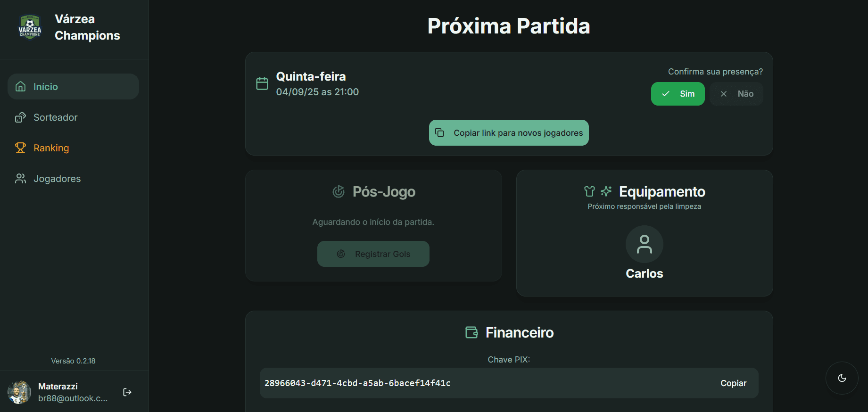Navigate to Jogadores in sidebar
868x412 pixels.
pyautogui.click(x=73, y=179)
